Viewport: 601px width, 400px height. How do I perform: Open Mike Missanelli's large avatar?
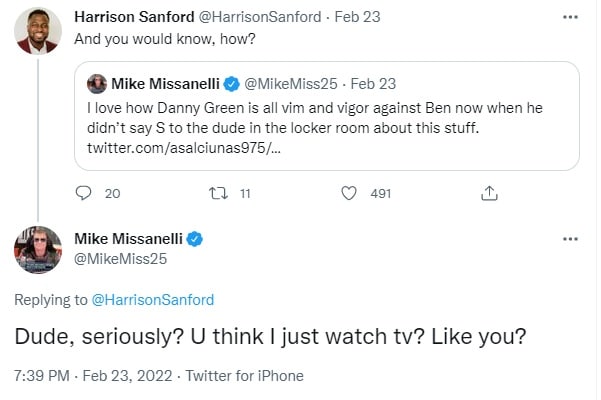click(38, 249)
